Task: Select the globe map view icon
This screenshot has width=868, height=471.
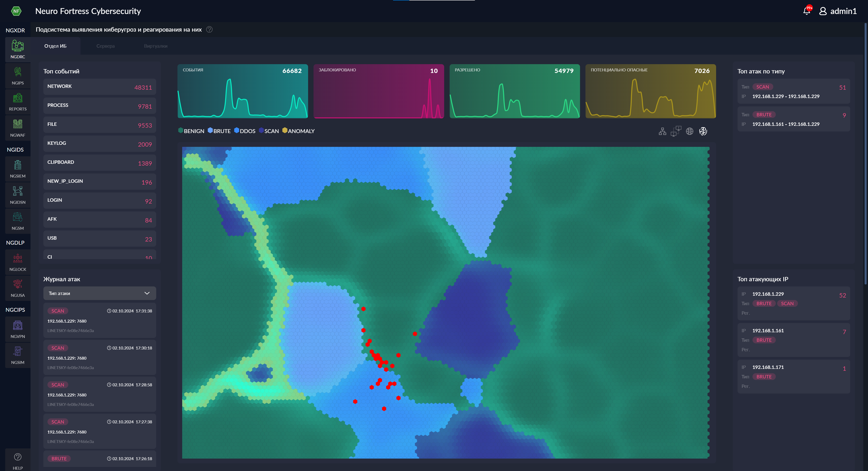Action: 689,131
